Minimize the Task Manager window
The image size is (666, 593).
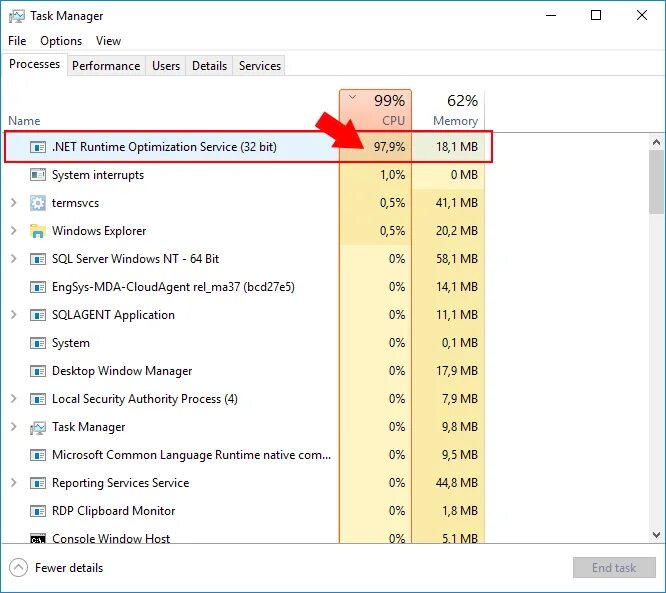551,16
